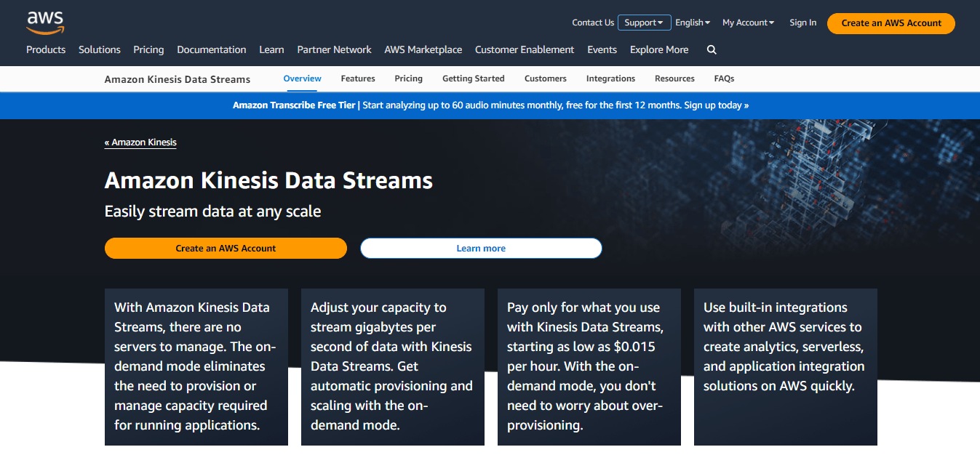980x463 pixels.
Task: Click the Sign In link
Action: click(x=802, y=23)
